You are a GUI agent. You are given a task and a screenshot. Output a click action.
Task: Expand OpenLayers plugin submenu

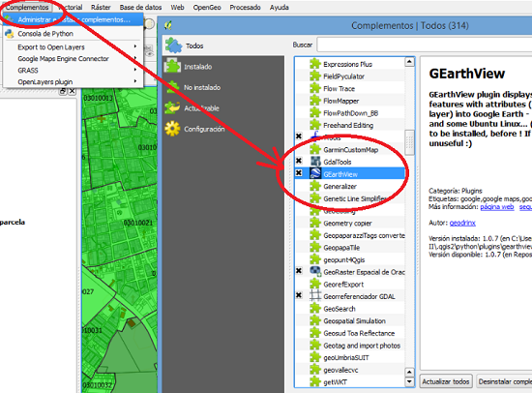coord(74,82)
